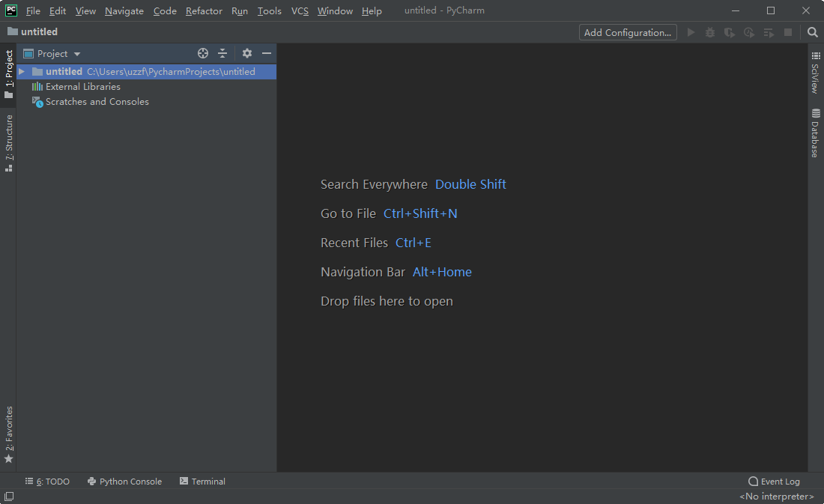Select External Libraries in project tree
The height and width of the screenshot is (504, 824).
(83, 87)
